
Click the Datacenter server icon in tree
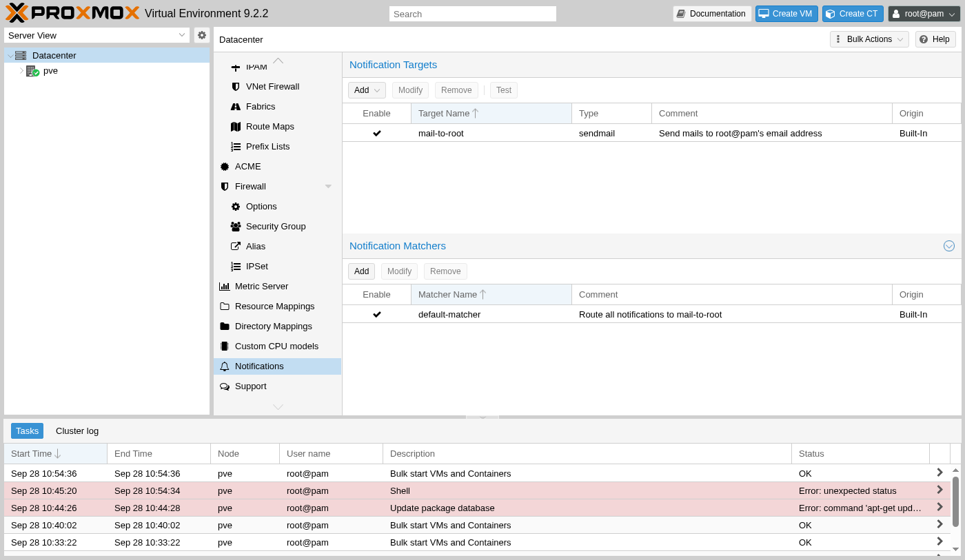coord(21,55)
